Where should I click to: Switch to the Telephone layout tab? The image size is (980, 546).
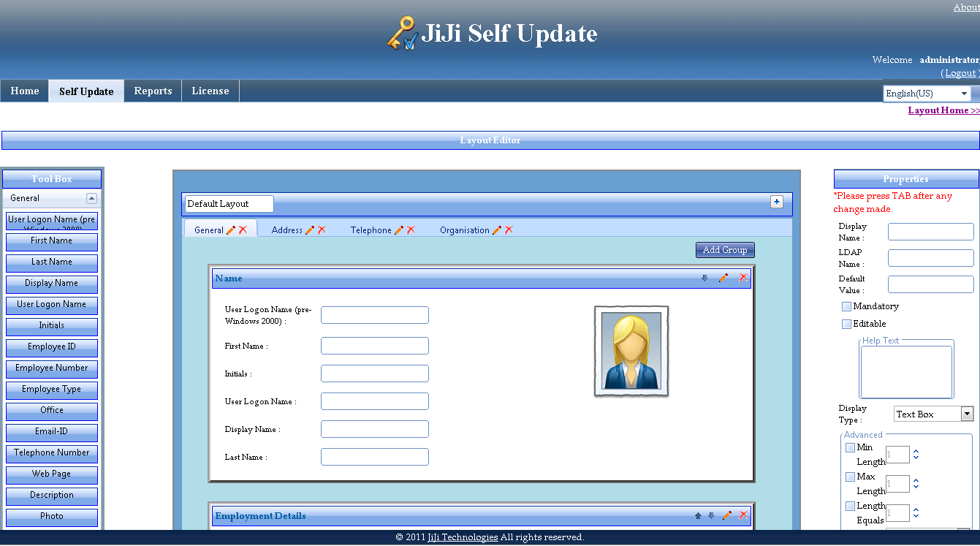click(371, 230)
